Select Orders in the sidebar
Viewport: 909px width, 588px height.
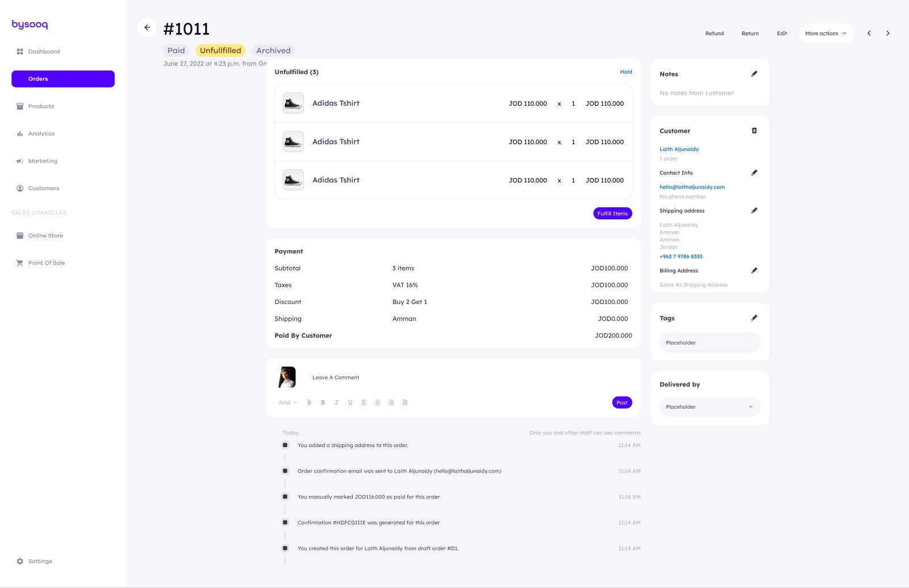pyautogui.click(x=63, y=79)
